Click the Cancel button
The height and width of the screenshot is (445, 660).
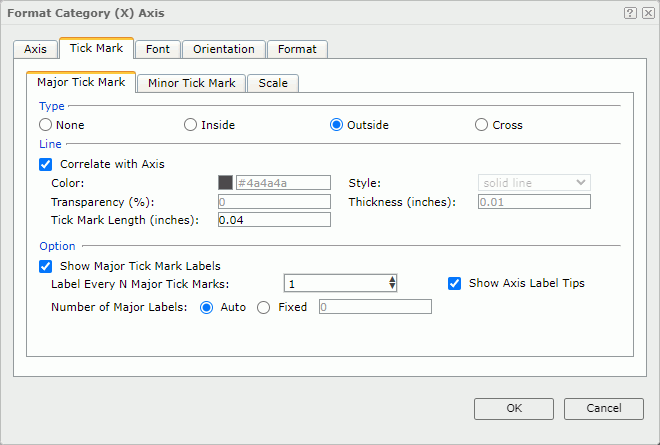[604, 409]
